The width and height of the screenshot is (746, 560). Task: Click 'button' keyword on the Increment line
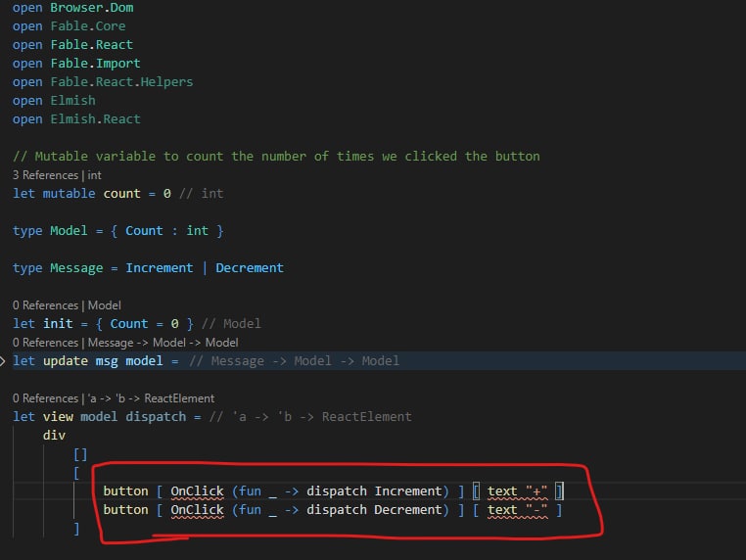[125, 491]
